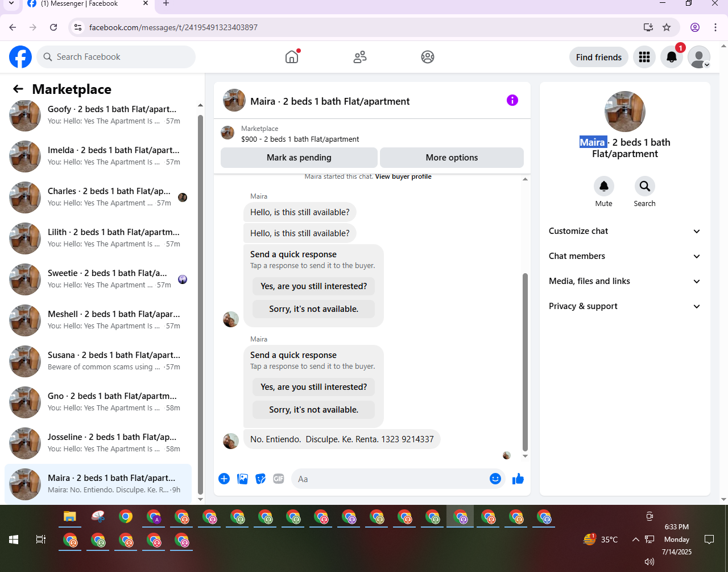The width and height of the screenshot is (728, 572).
Task: Mute the chat with bell icon
Action: (604, 186)
